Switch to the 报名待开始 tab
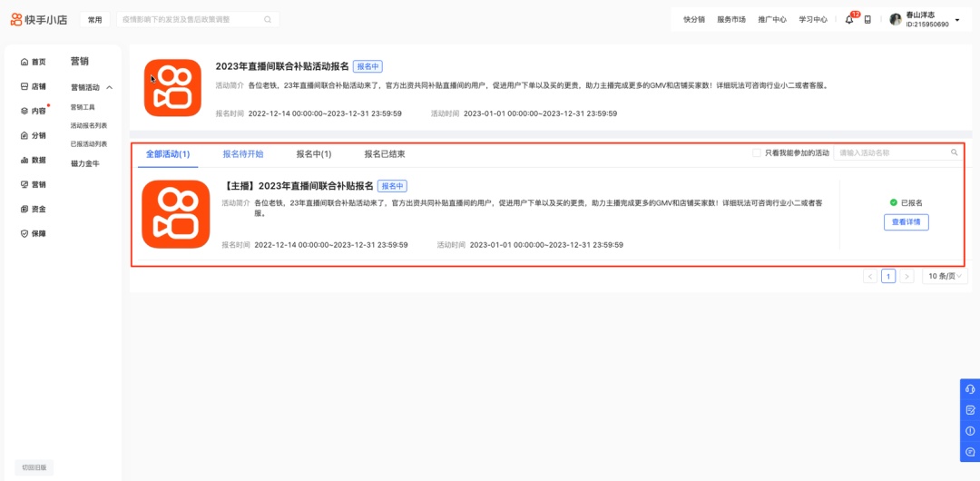Image resolution: width=980 pixels, height=481 pixels. pos(243,154)
